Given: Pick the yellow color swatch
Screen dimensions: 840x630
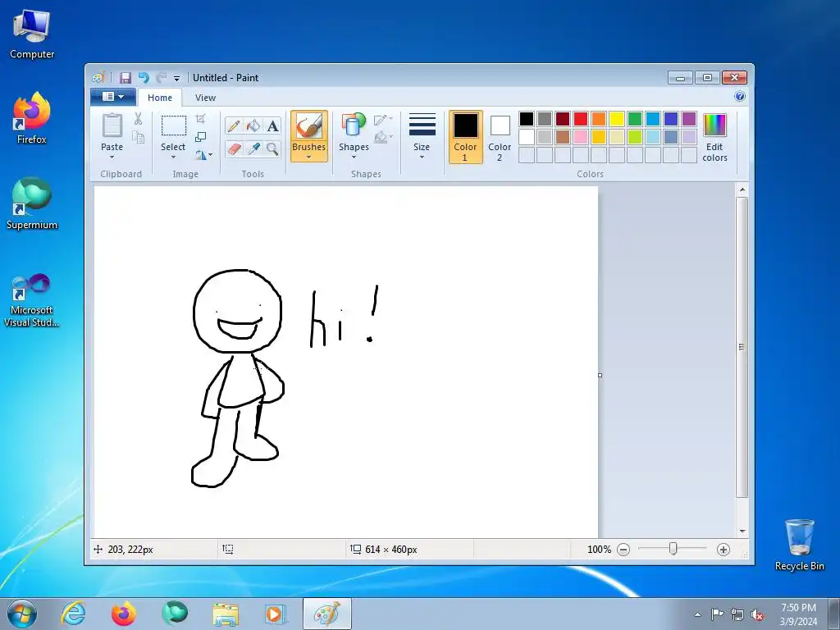Looking at the screenshot, I should [617, 119].
